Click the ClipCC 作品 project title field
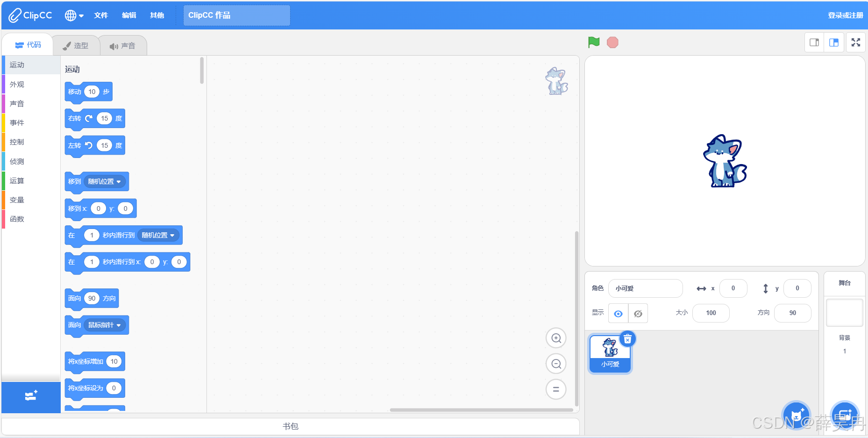Image resolution: width=868 pixels, height=438 pixels. (x=236, y=15)
